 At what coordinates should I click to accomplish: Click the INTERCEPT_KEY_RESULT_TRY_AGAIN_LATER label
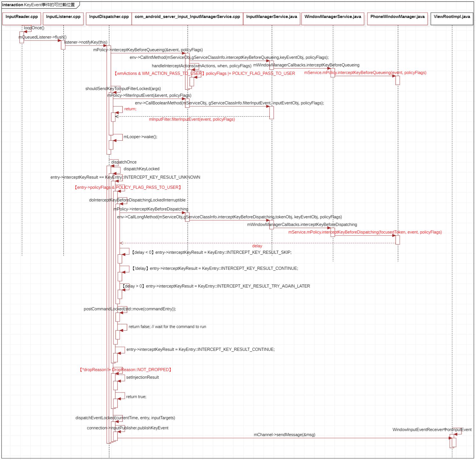tap(216, 286)
